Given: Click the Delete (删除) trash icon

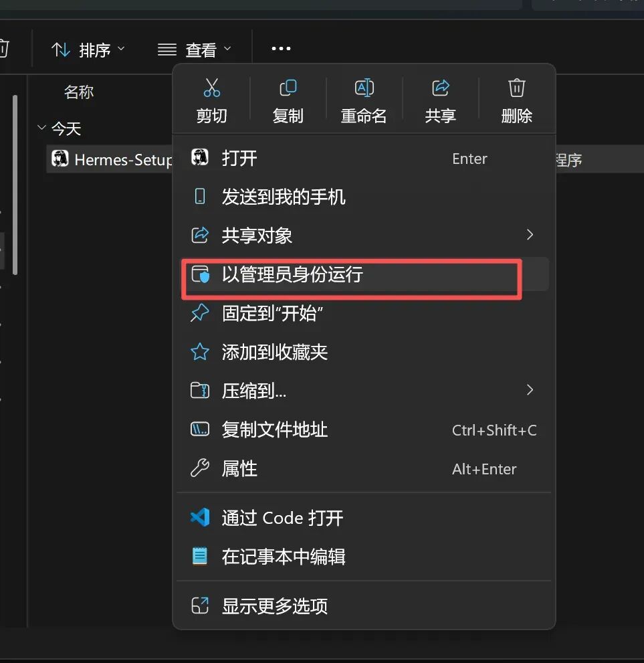Looking at the screenshot, I should pos(516,88).
